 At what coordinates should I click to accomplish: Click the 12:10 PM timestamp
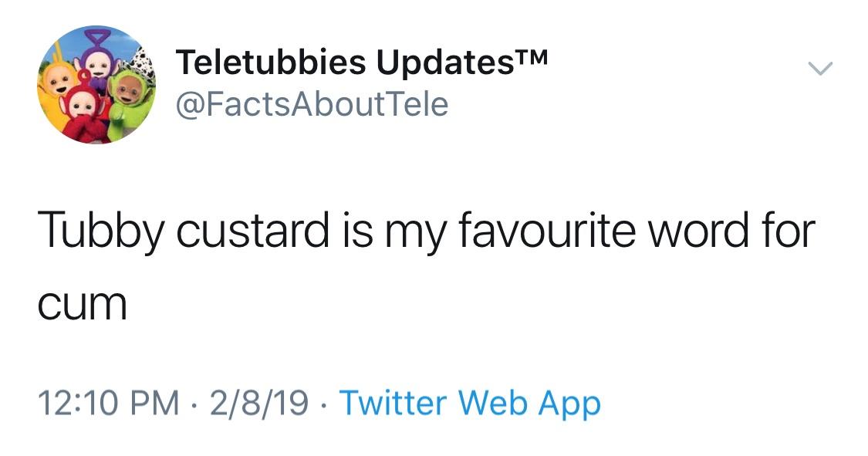(x=109, y=402)
